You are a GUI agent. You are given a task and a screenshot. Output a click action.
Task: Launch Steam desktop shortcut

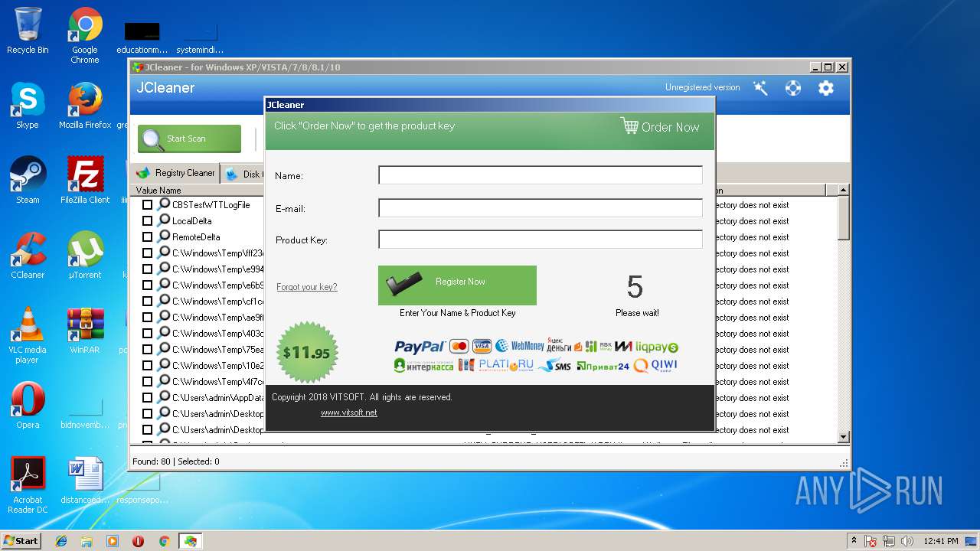click(x=28, y=181)
